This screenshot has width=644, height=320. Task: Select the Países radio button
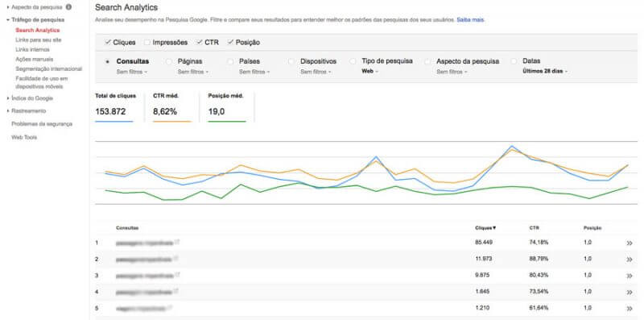click(230, 62)
